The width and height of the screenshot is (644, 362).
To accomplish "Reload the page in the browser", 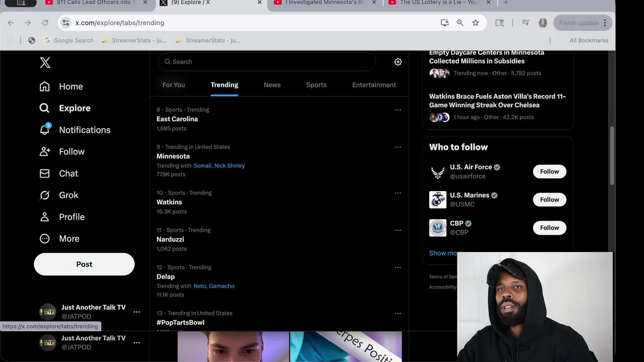I will pyautogui.click(x=45, y=23).
